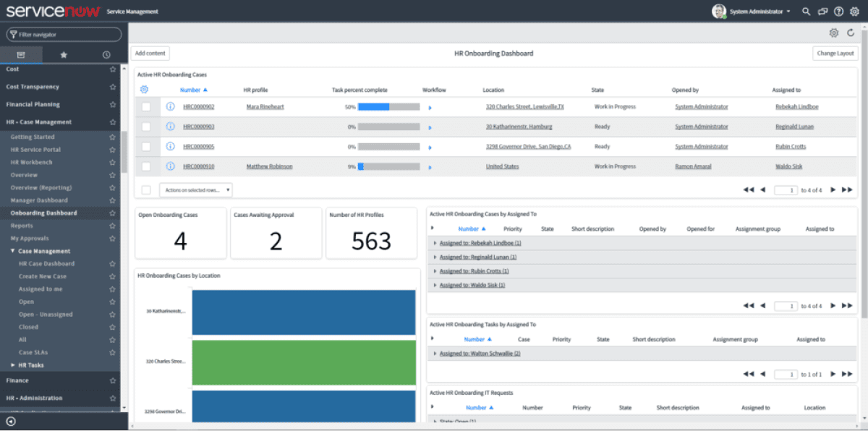Expand group Assigned to: Rubin Crotts
The width and height of the screenshot is (868, 431).
point(435,271)
